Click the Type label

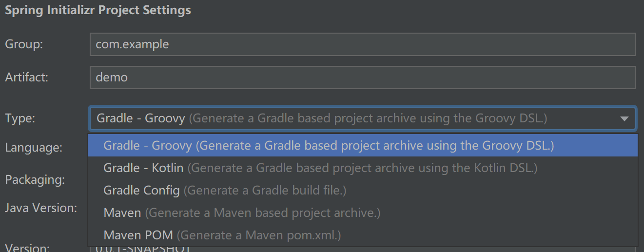pos(20,118)
